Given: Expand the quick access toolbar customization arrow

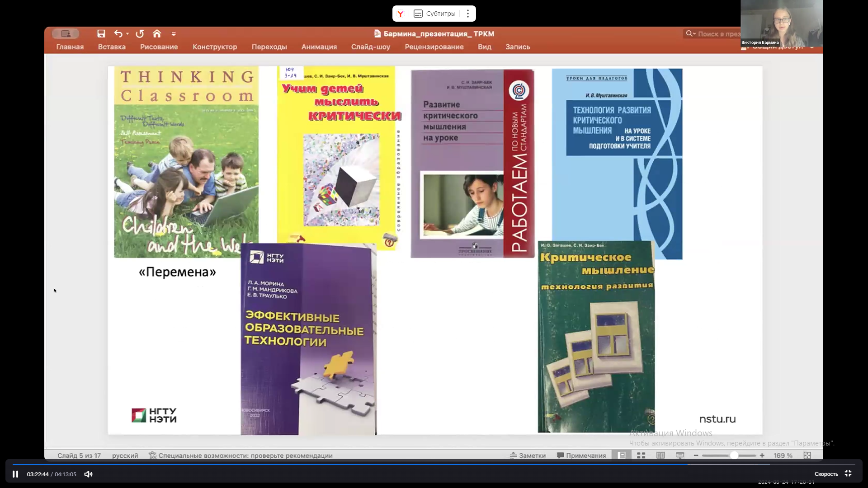Looking at the screenshot, I should pos(174,34).
